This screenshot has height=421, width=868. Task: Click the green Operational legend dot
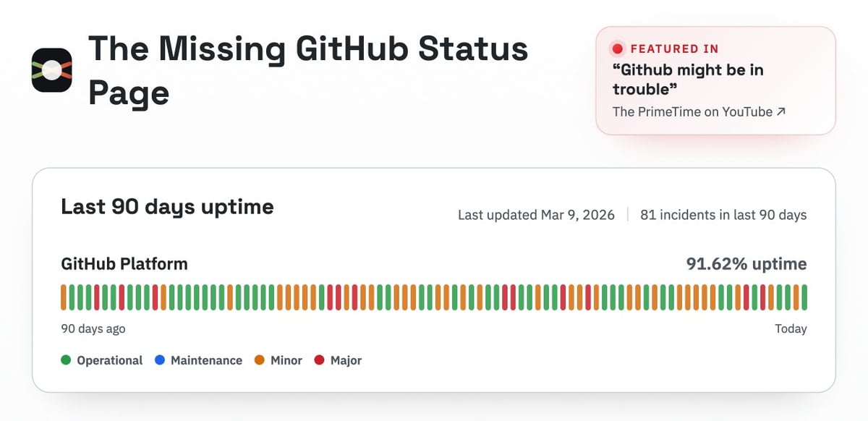[66, 360]
